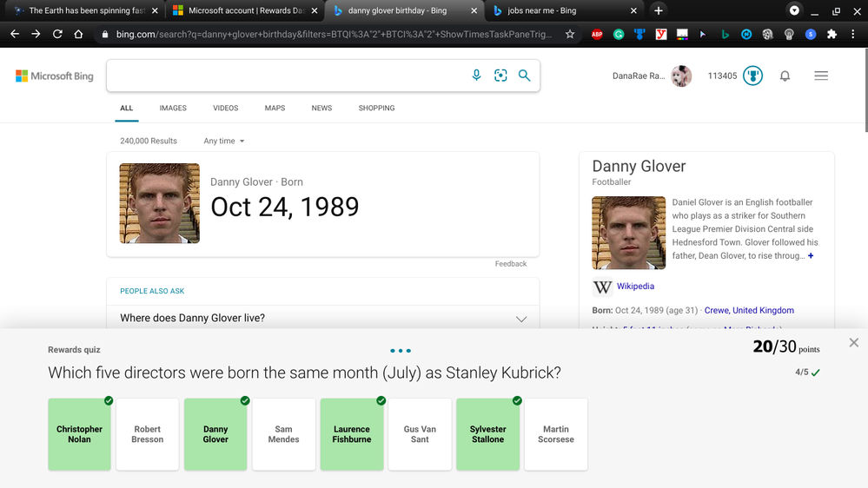The height and width of the screenshot is (488, 868).
Task: Select Laurence Fishburne quiz answer
Action: click(352, 434)
